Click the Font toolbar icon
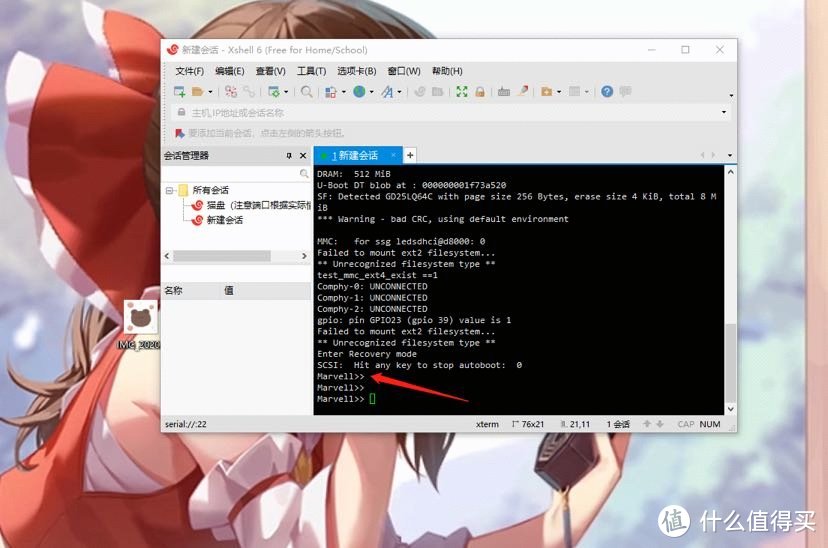The width and height of the screenshot is (828, 548). tap(388, 92)
